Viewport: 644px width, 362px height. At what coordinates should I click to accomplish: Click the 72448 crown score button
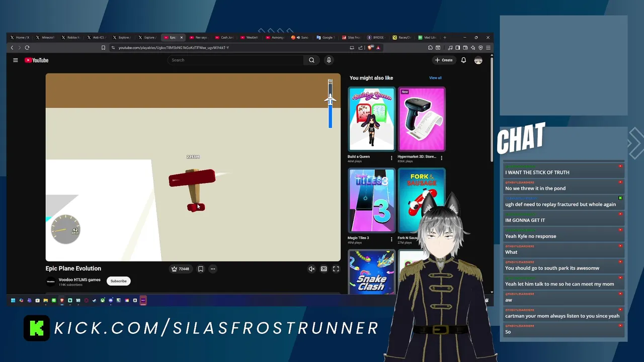[x=180, y=269]
